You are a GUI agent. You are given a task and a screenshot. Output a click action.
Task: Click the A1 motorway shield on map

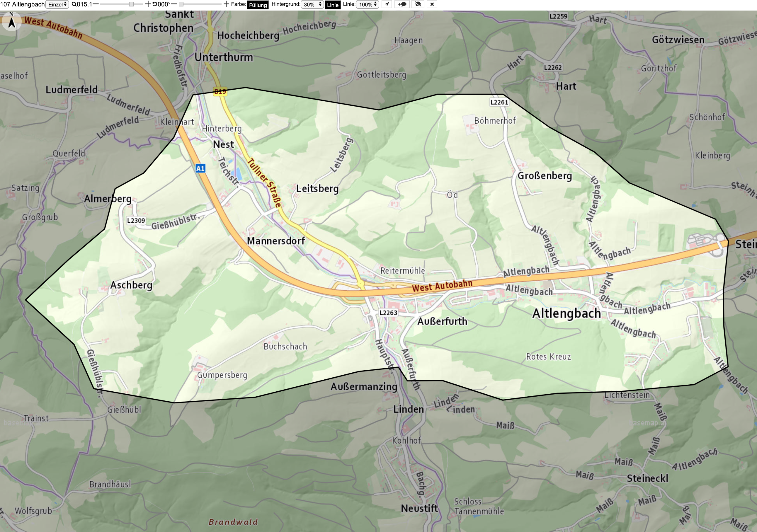click(x=200, y=168)
